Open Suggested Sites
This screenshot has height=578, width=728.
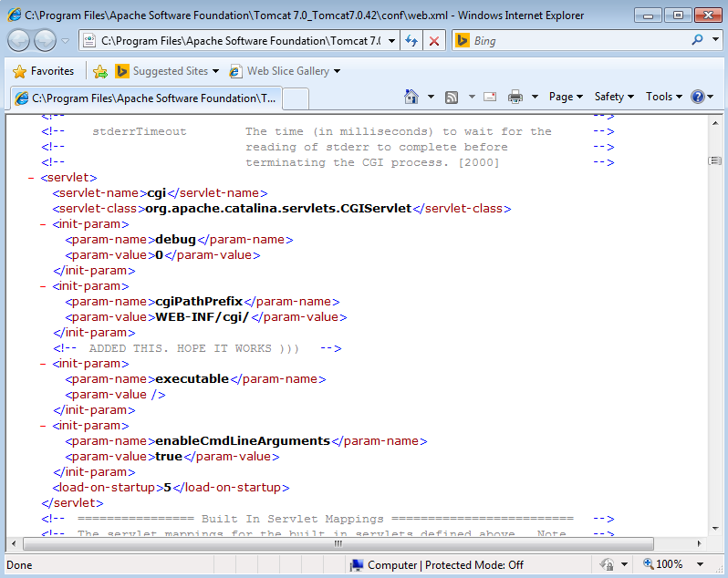click(x=161, y=71)
